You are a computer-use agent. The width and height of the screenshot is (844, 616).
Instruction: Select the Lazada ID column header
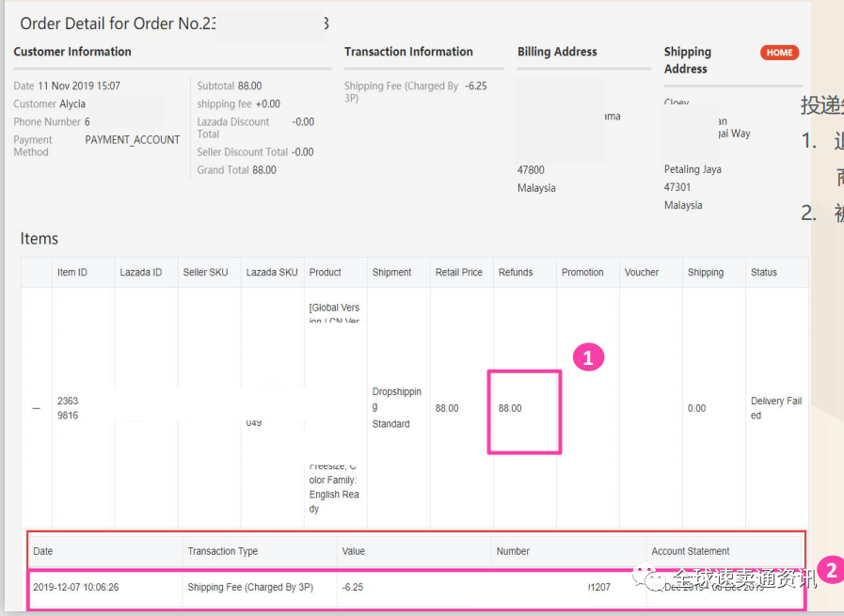click(140, 272)
